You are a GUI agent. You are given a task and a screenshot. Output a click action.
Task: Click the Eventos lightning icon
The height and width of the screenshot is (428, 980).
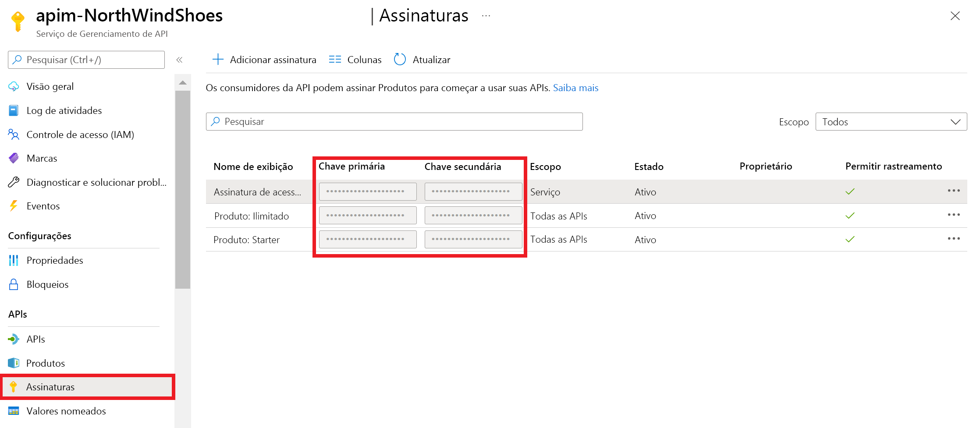tap(14, 206)
